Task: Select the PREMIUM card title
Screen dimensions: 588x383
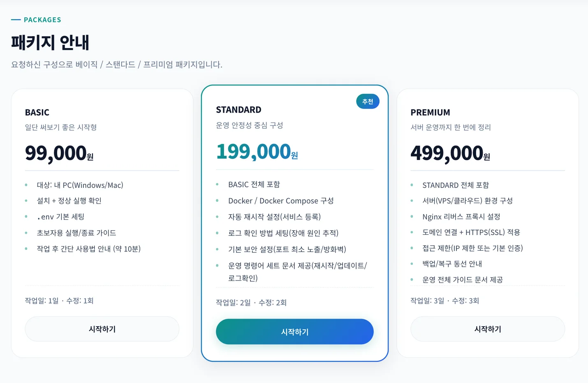Action: coord(431,112)
